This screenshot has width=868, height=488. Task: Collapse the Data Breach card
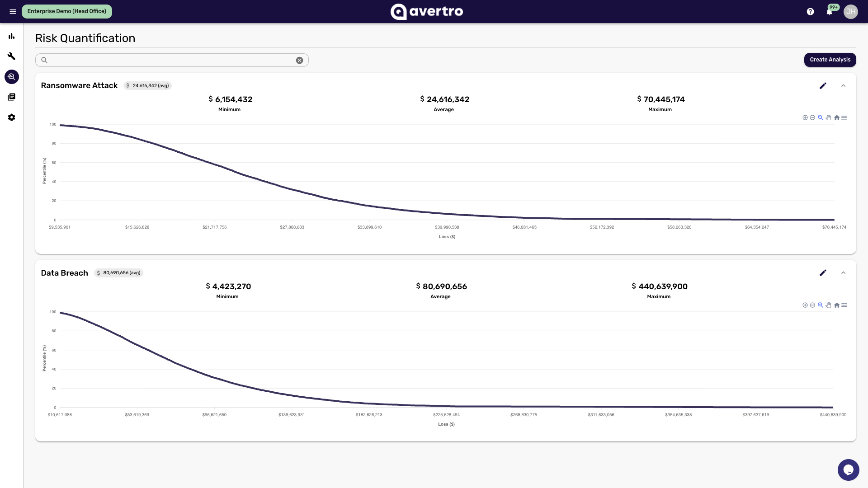[x=843, y=273]
